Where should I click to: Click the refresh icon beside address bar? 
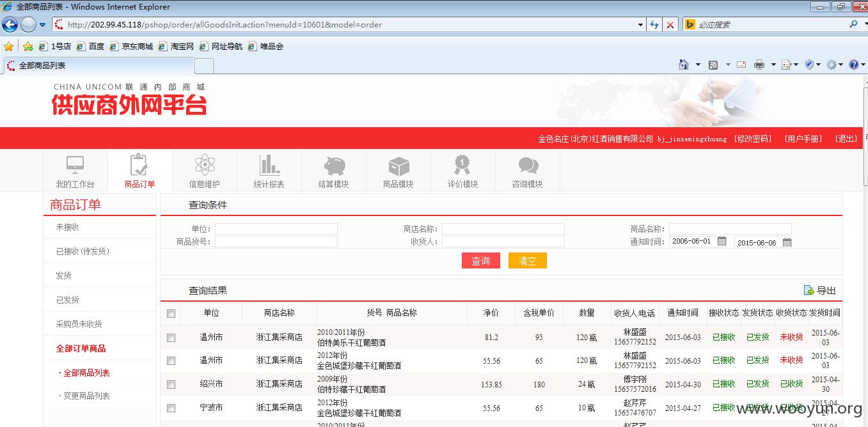coord(654,25)
